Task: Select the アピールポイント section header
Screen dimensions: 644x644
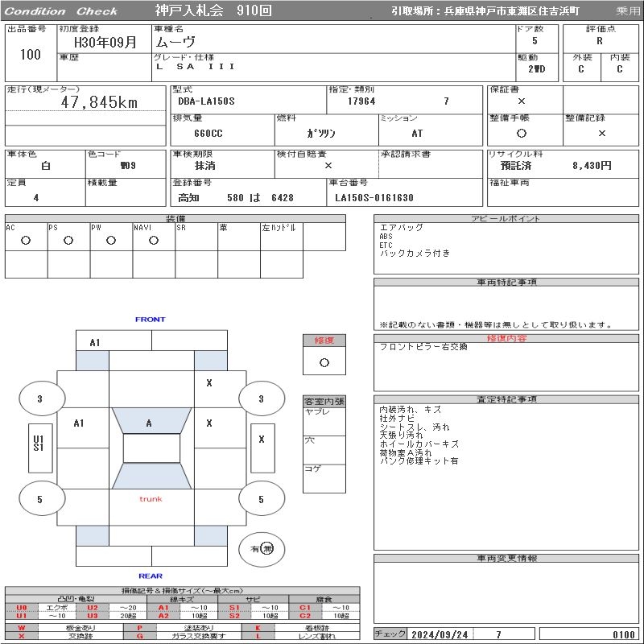Action: coord(507,219)
